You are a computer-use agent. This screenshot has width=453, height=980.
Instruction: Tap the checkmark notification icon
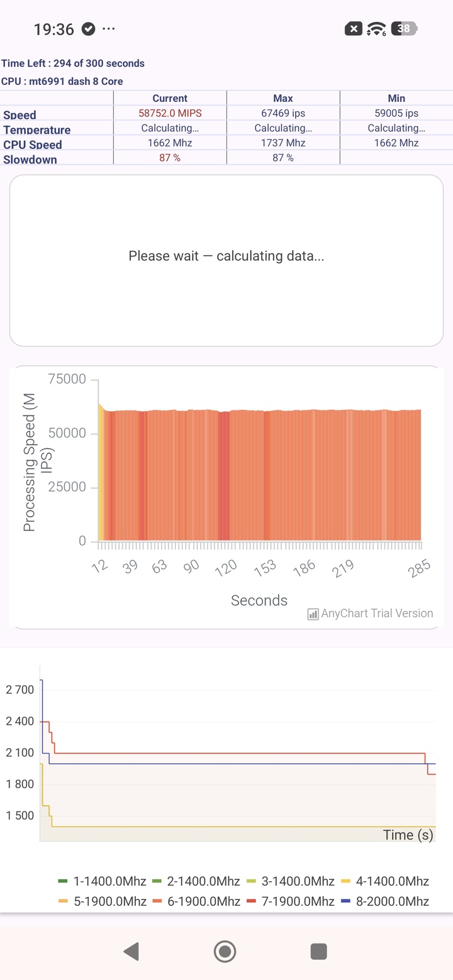[x=89, y=29]
